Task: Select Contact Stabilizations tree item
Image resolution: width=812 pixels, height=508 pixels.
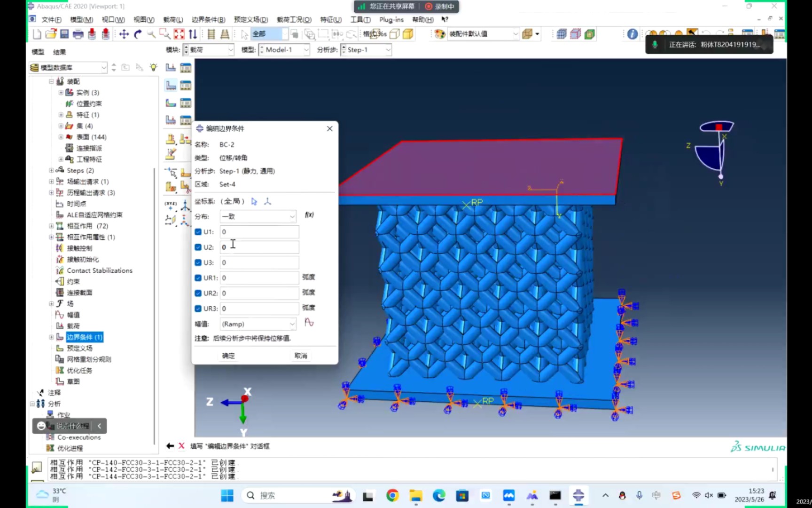Action: tap(99, 270)
